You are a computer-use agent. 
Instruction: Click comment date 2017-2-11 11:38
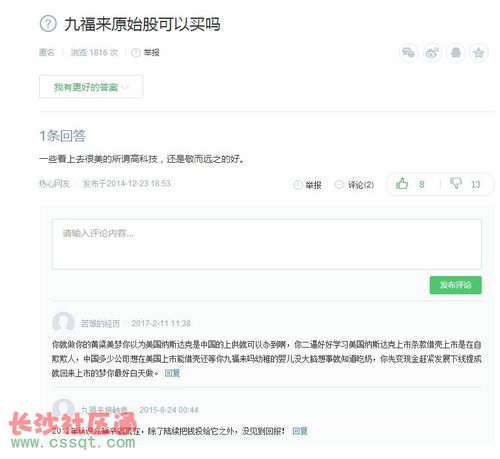[x=161, y=323]
